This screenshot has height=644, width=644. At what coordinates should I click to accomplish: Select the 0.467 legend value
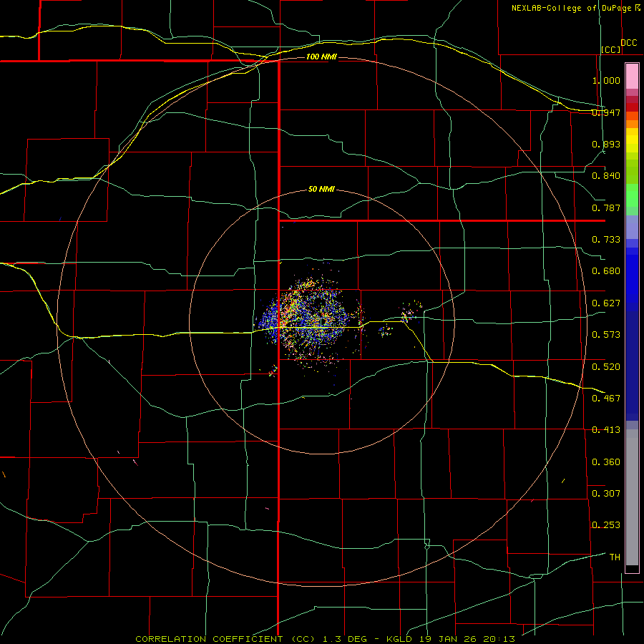pyautogui.click(x=606, y=399)
